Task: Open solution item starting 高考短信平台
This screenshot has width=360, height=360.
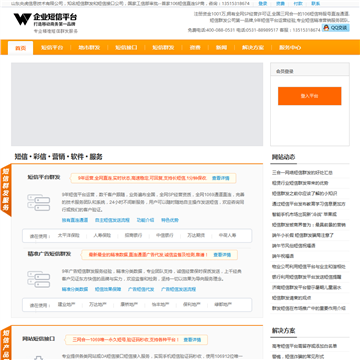Action: 304,346
